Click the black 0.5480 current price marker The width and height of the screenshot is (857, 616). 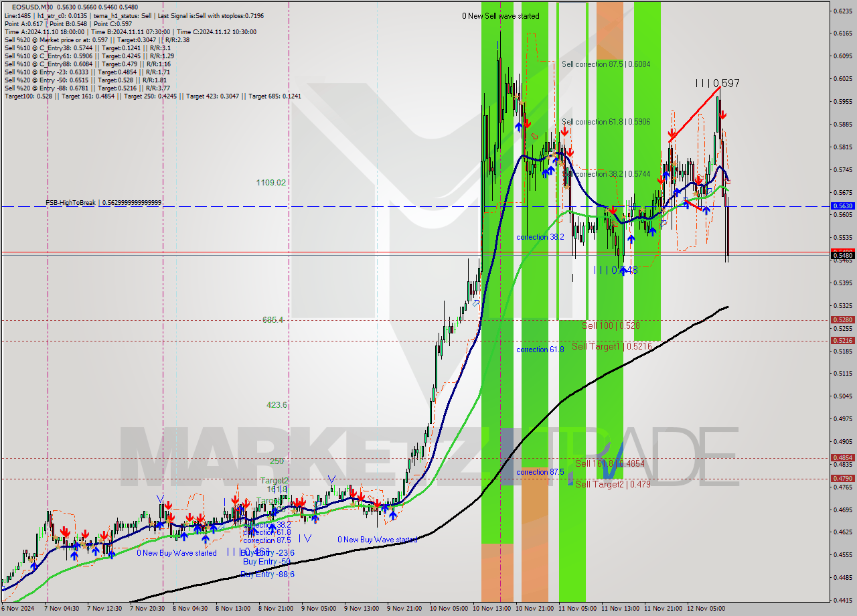842,255
